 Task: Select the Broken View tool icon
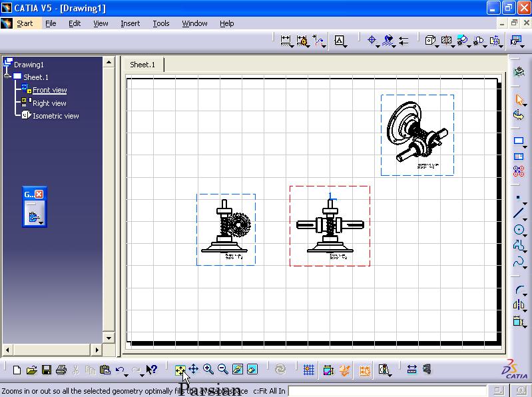tap(494, 41)
